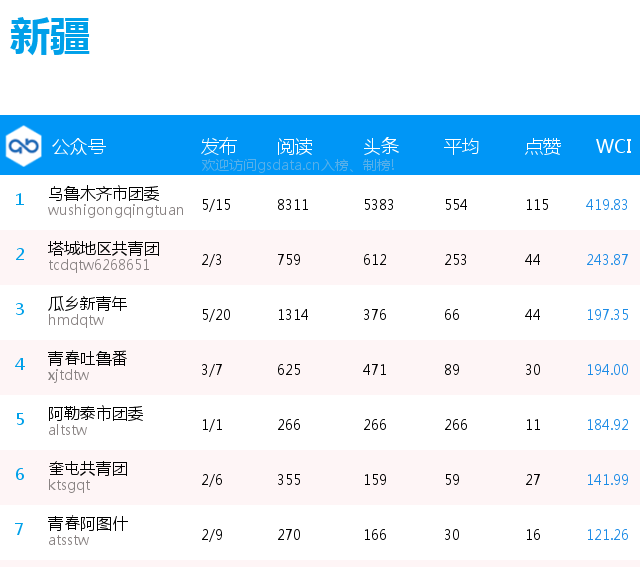Click read count 625
Viewport: 640px width, 567px height.
[289, 370]
